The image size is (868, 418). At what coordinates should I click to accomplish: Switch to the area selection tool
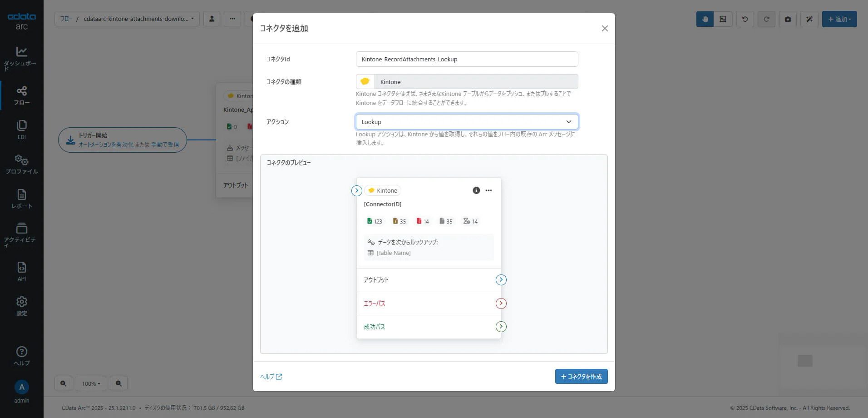pos(723,19)
